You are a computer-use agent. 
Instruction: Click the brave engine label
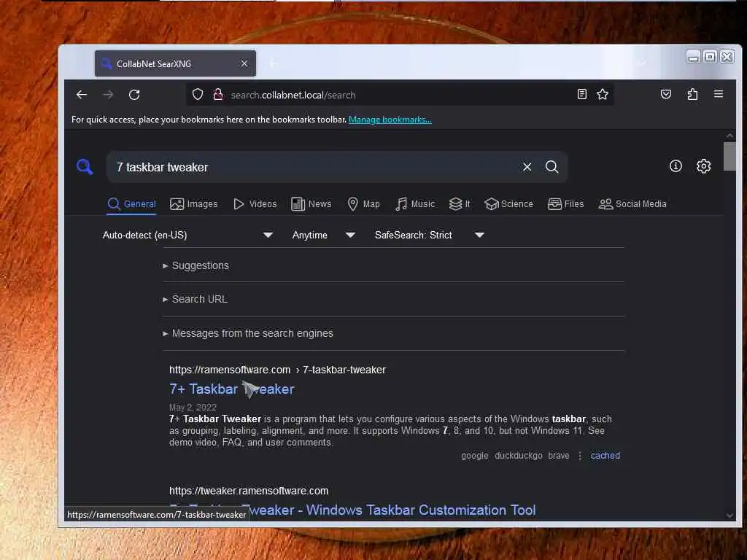[x=558, y=456]
